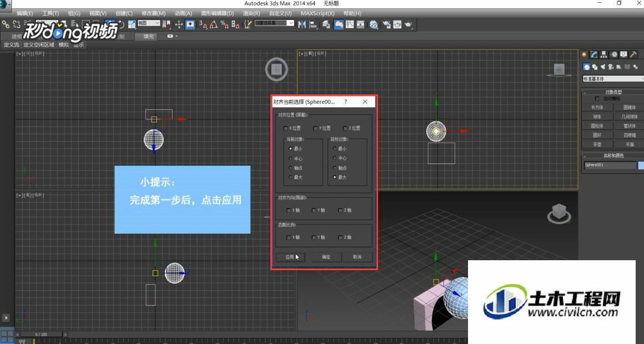Select the Lights category icon
The image size is (644, 344).
(603, 67)
